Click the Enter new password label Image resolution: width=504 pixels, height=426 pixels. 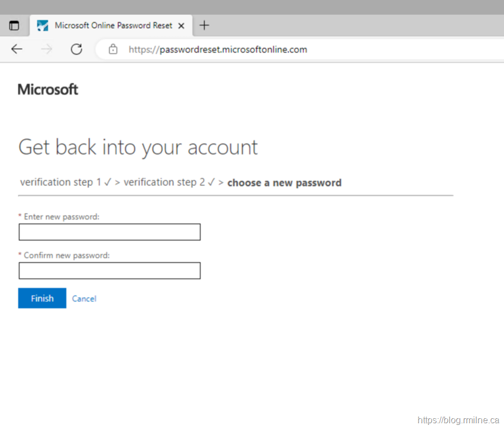[61, 217]
